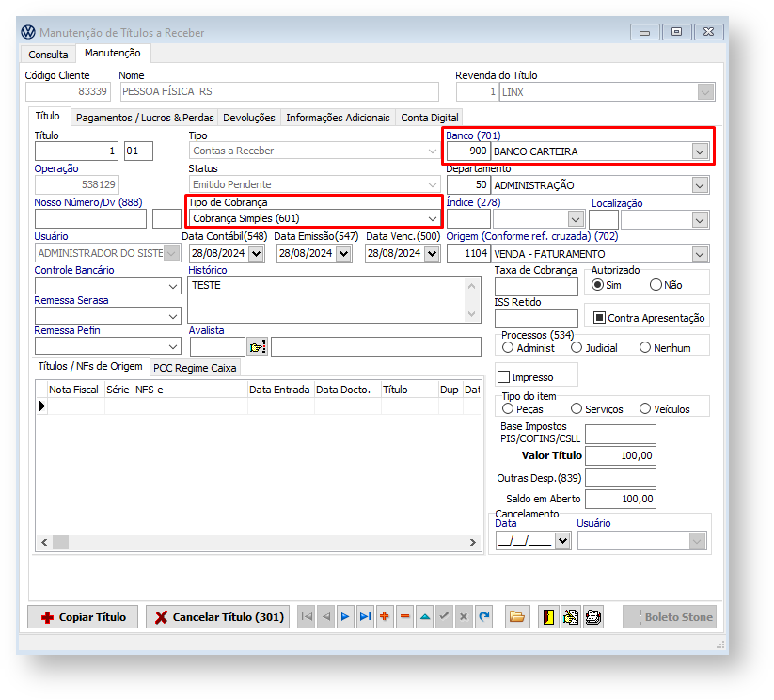Image resolution: width=774 pixels, height=700 pixels.
Task: Expand Tipo de Cobrança dropdown
Action: pyautogui.click(x=433, y=218)
